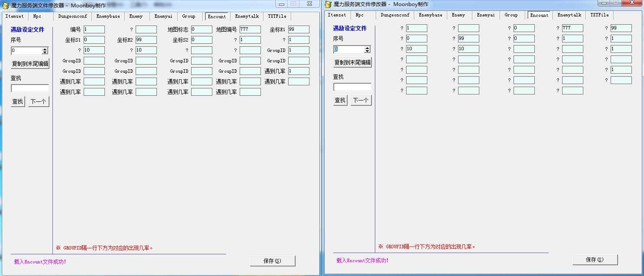Click 遇到几率 field containing 1 in left window
The image size is (644, 276).
tap(299, 71)
